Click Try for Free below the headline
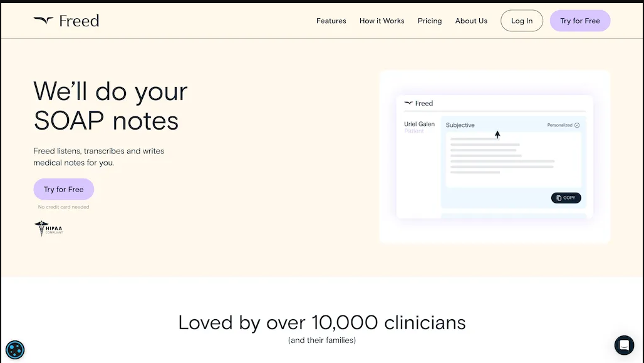 (x=63, y=190)
